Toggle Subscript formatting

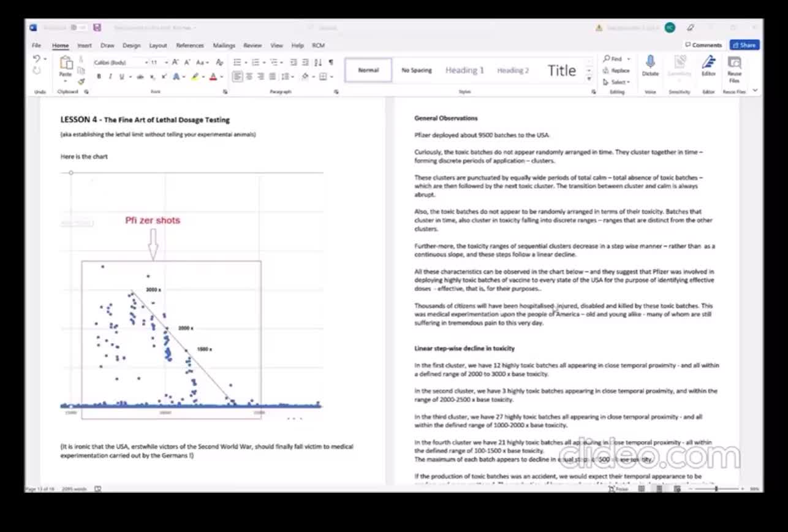point(153,77)
